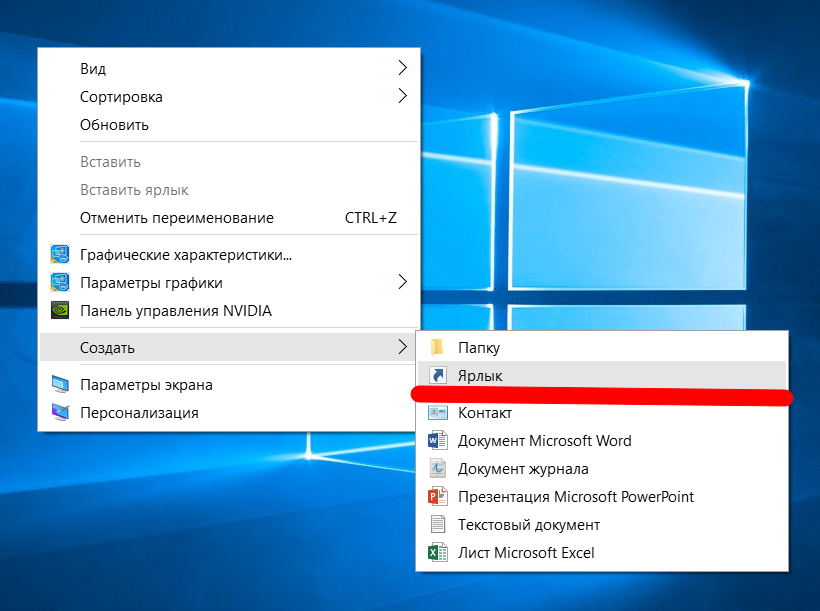Click the Intel icon beside Графические характеристики

[x=60, y=254]
